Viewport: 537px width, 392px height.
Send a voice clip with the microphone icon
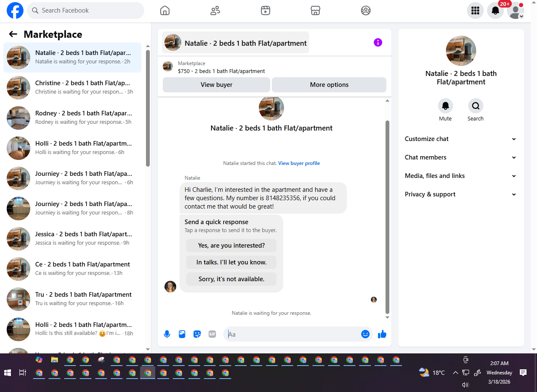167,335
